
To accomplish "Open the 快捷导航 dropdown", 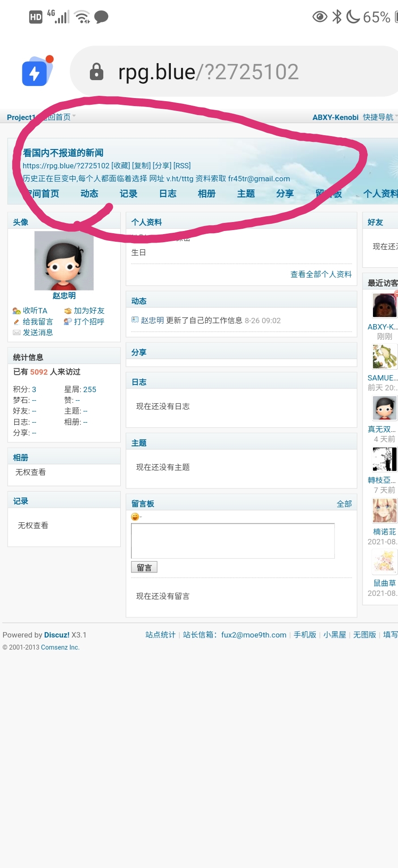I will [x=380, y=117].
